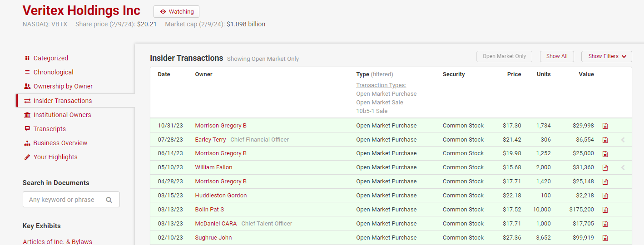The width and height of the screenshot is (644, 245).
Task: Select the $175,200 value cell
Action: click(x=581, y=210)
